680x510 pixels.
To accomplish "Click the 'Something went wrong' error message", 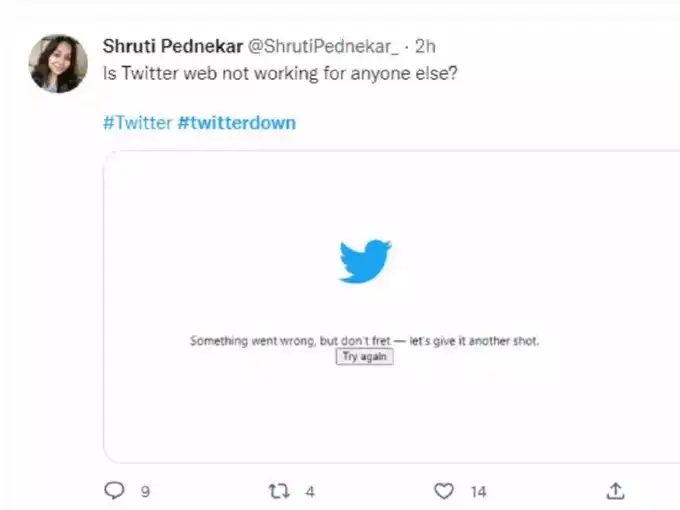I will (252, 341).
